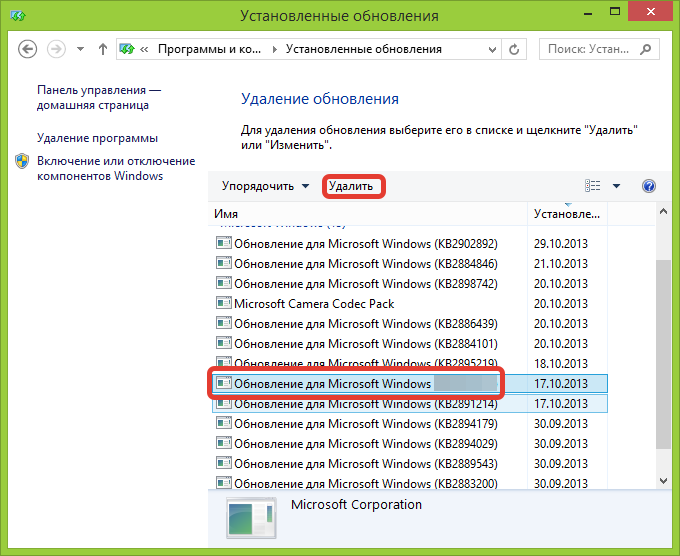Click the Удалить button in toolbar
The height and width of the screenshot is (556, 680).
[x=351, y=186]
